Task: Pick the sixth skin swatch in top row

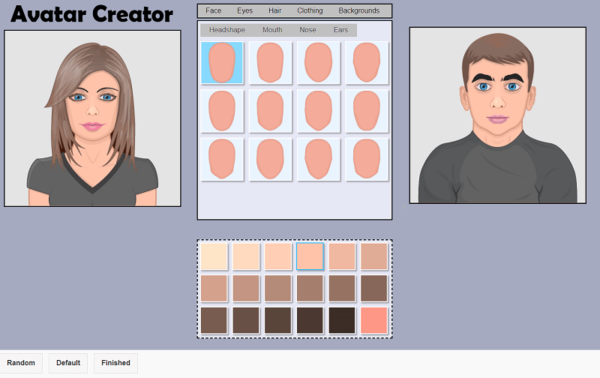Action: (374, 256)
